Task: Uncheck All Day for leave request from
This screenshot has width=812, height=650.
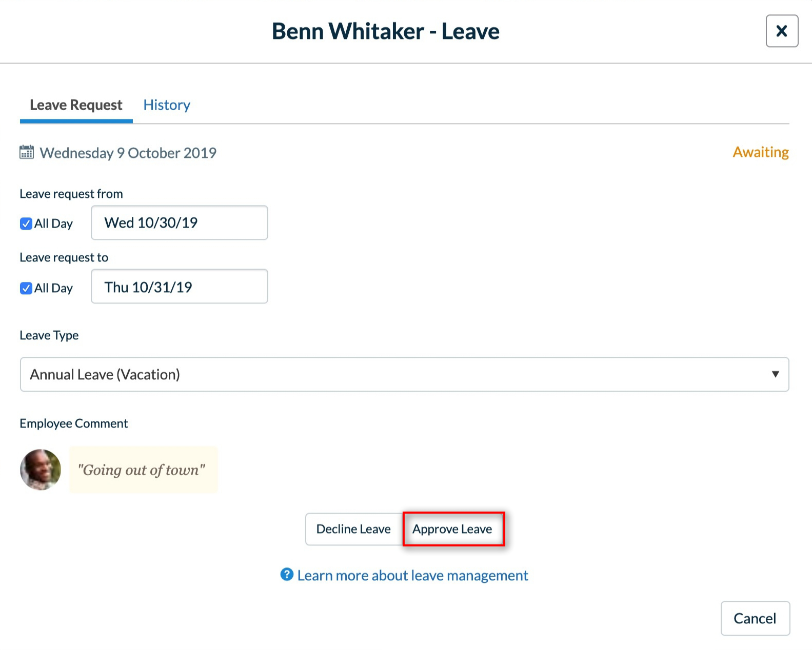Action: click(x=26, y=224)
